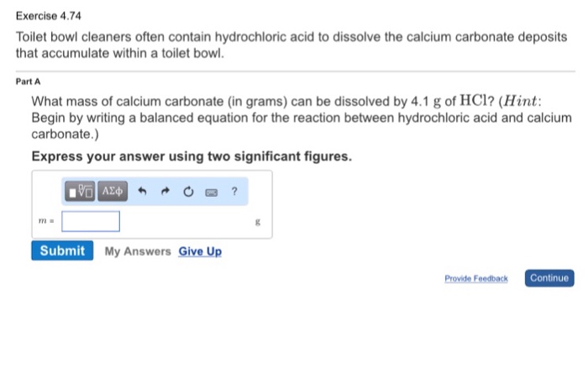This screenshot has width=588, height=380.
Task: Click the toilet bowl cleaners intro paragraph
Action: [291, 45]
